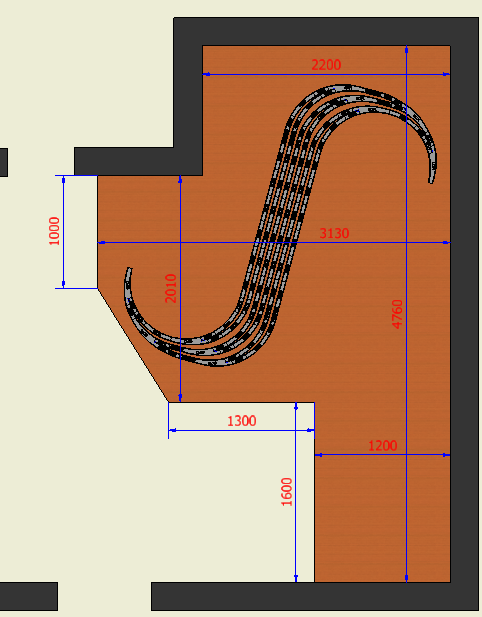Click the 3130 width dimension text
This screenshot has height=617, width=482.
click(334, 233)
